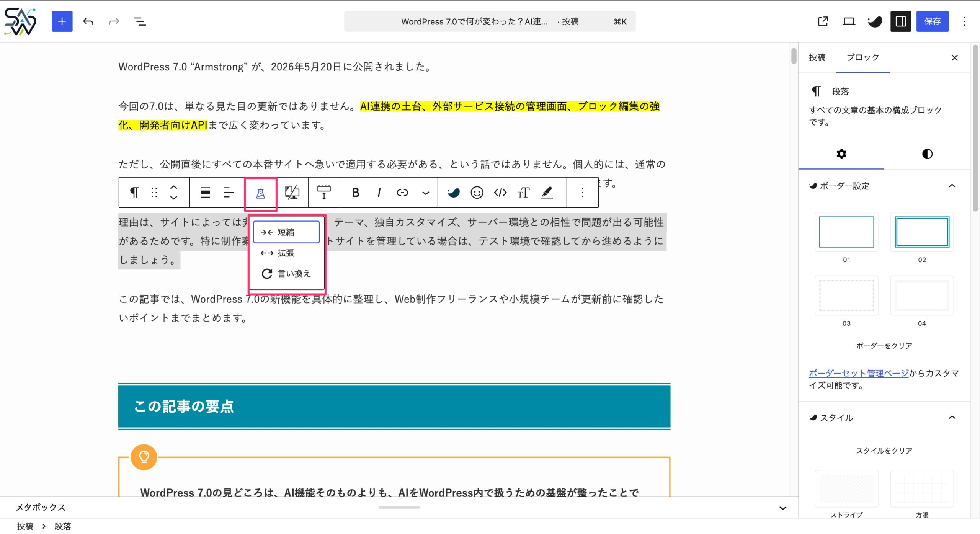The height and width of the screenshot is (534, 980).
Task: Collapse the ボーダー設定 panel
Action: click(x=884, y=186)
